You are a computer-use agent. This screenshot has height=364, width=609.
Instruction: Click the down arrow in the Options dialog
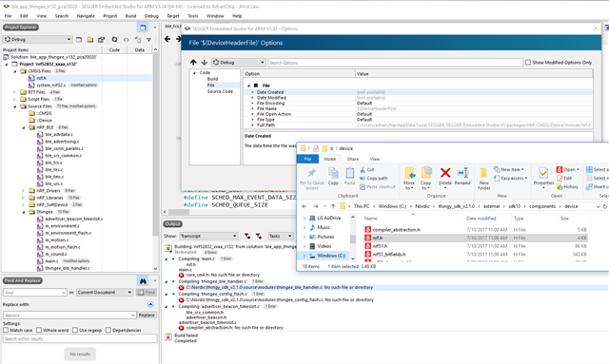(x=204, y=62)
